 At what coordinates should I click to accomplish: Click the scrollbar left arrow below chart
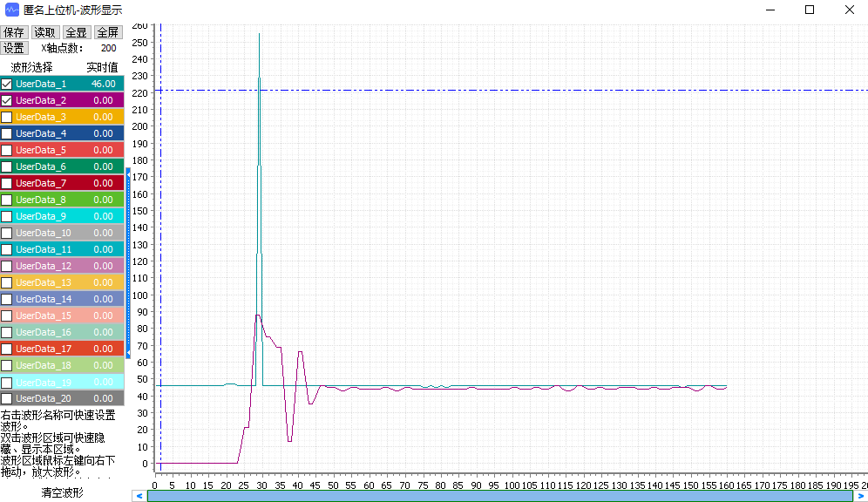click(139, 496)
